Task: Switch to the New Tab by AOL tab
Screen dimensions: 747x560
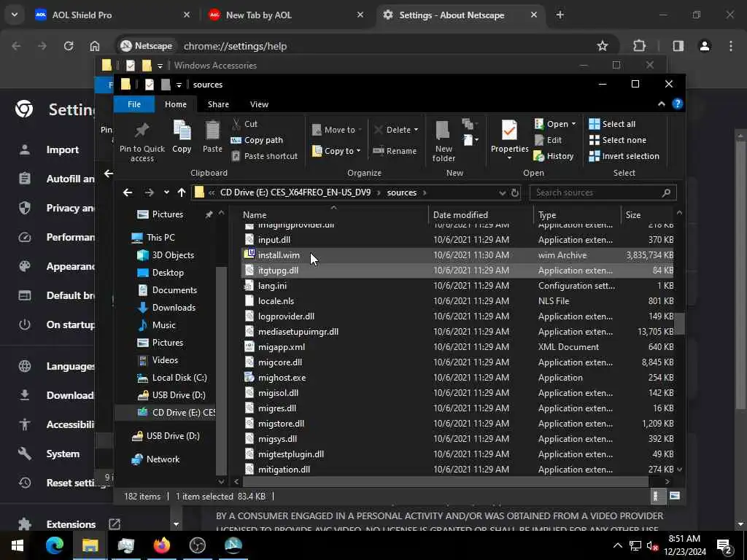Action: (286, 15)
